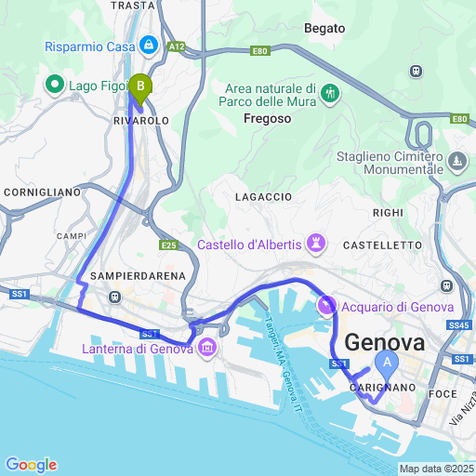Select the Risparmio Casa shopping pin
Image resolution: width=476 pixels, height=476 pixels.
[149, 46]
